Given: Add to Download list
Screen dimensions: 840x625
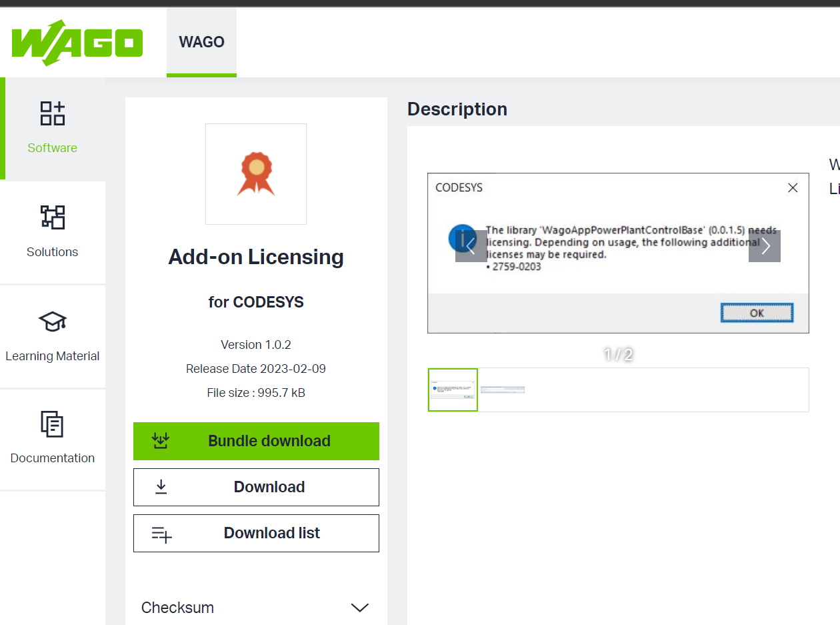Looking at the screenshot, I should (256, 533).
